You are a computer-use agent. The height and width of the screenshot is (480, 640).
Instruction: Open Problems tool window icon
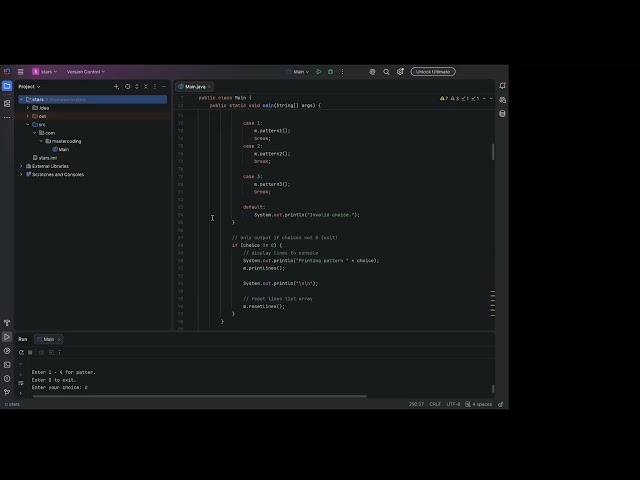click(7, 378)
